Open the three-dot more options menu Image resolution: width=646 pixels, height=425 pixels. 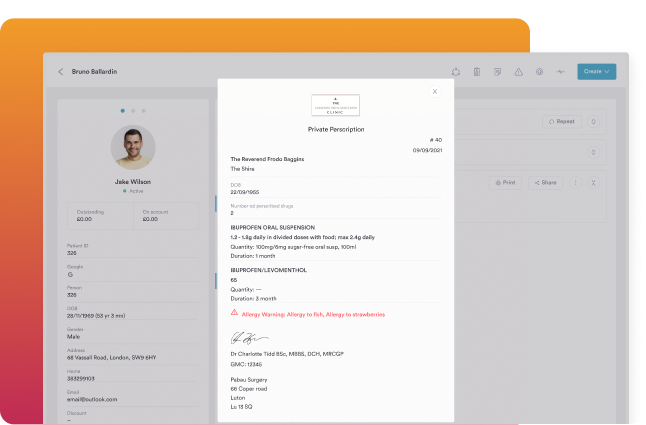574,183
